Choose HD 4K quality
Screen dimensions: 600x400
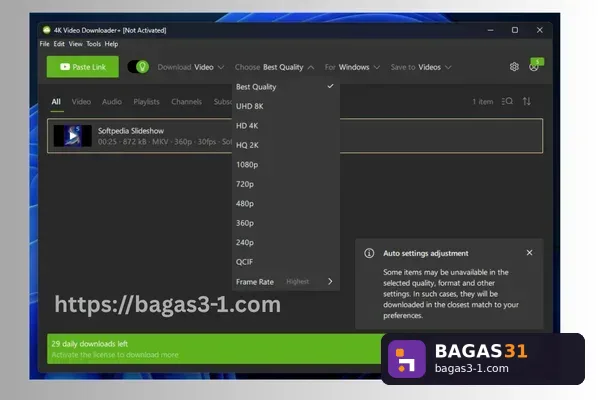click(285, 126)
